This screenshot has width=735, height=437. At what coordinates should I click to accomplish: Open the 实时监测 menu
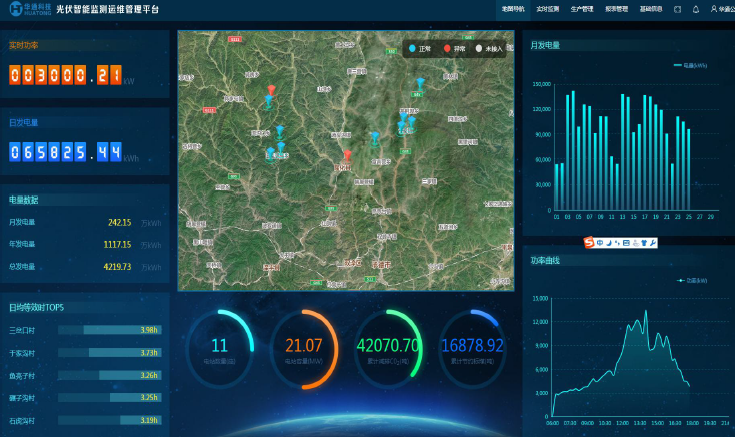click(548, 8)
